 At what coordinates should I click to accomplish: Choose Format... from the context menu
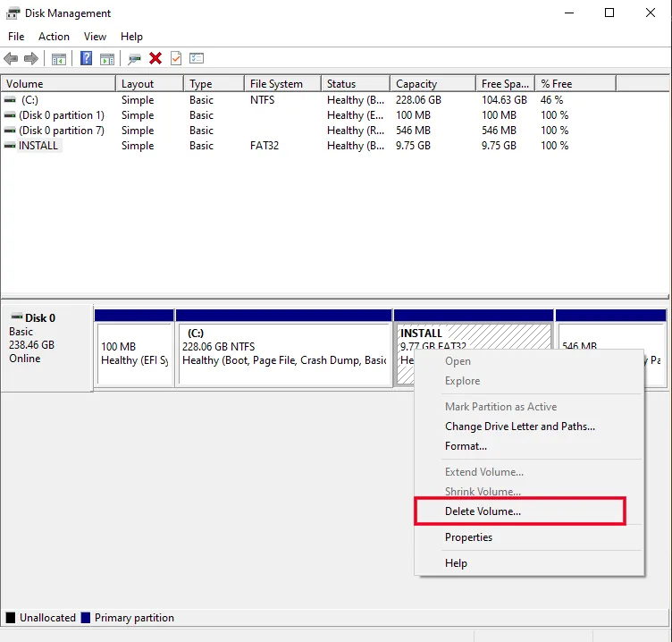point(466,446)
